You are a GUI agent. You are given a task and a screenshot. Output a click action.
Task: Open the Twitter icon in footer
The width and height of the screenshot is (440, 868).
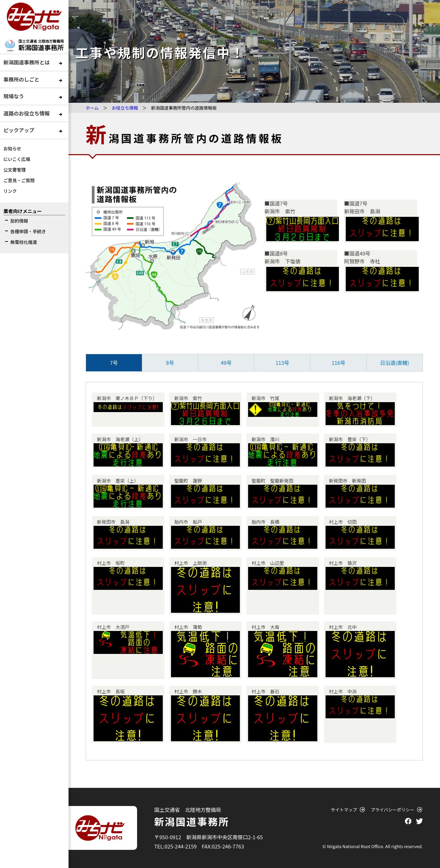pos(419,821)
